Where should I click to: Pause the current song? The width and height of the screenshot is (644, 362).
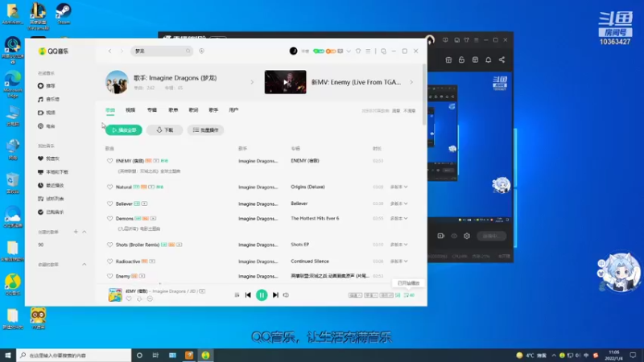tap(262, 295)
